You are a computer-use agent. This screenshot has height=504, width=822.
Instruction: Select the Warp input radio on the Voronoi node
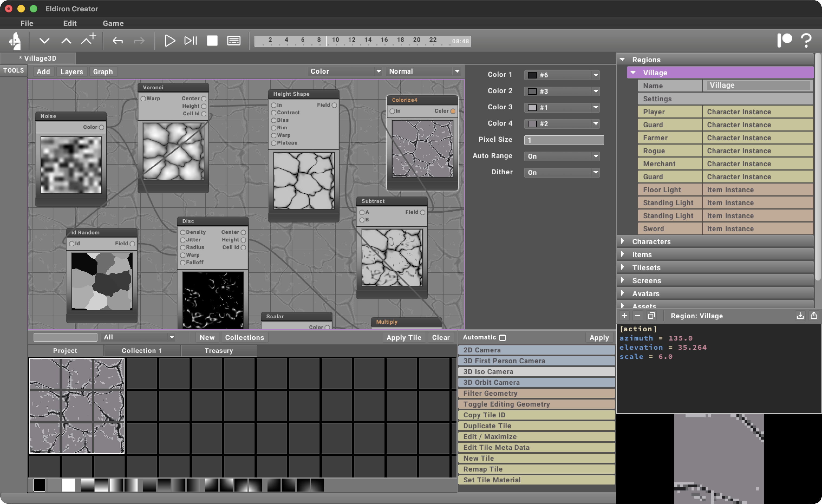coord(143,99)
